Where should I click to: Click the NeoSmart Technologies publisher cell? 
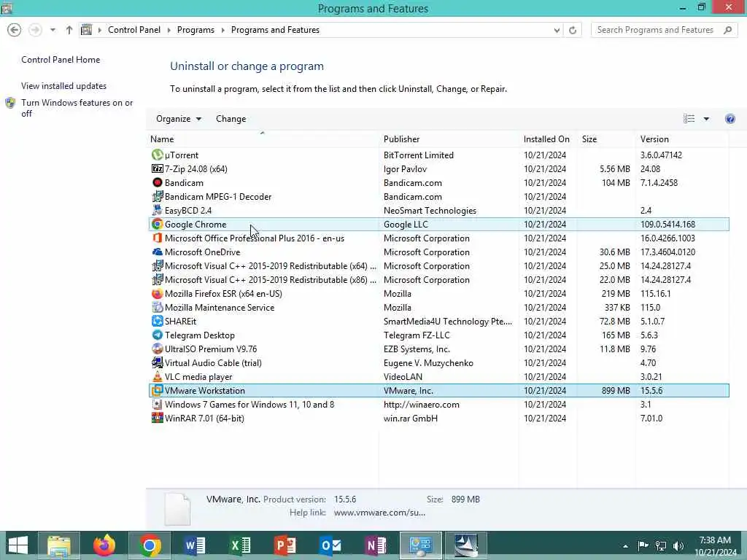tap(430, 210)
